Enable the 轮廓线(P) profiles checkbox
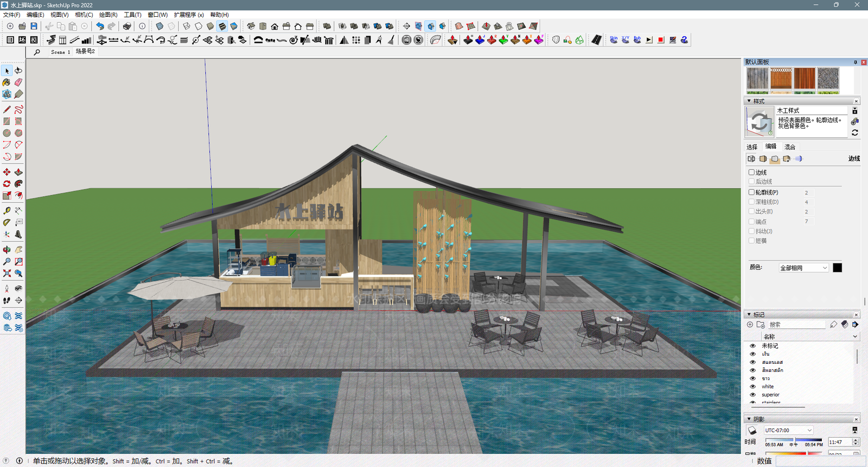The width and height of the screenshot is (868, 467). click(x=752, y=192)
